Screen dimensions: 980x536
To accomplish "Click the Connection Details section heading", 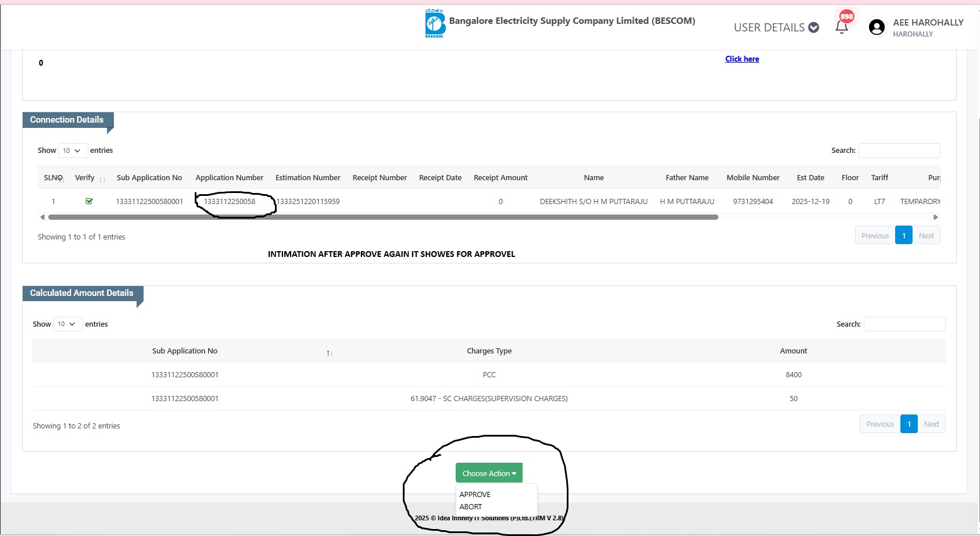I will (x=67, y=120).
